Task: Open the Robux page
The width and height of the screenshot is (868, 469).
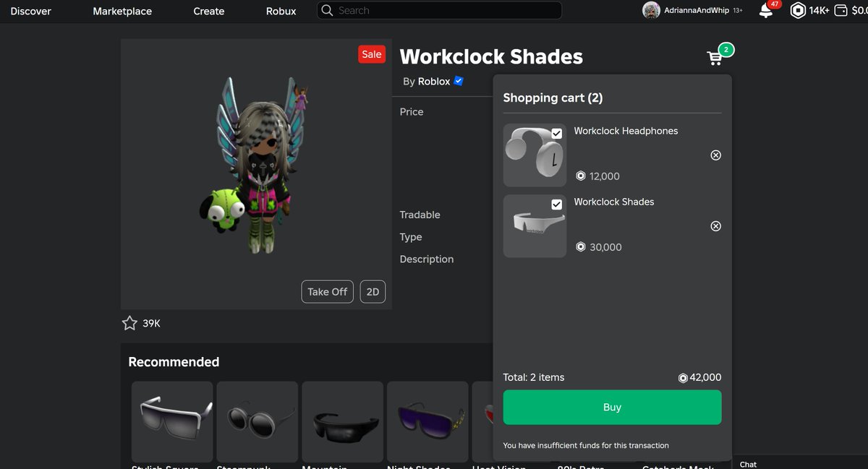Action: (x=281, y=11)
